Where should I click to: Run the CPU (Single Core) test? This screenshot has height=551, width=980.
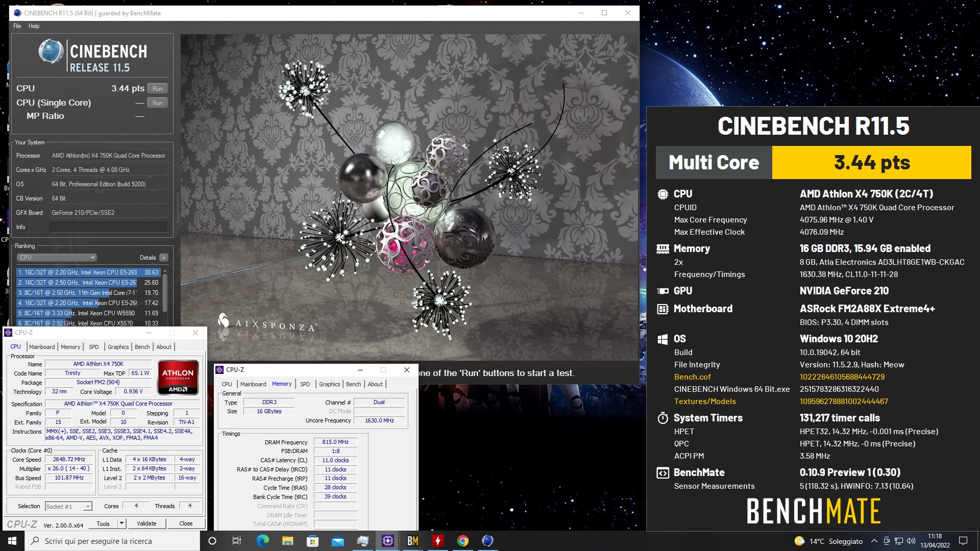pos(157,103)
